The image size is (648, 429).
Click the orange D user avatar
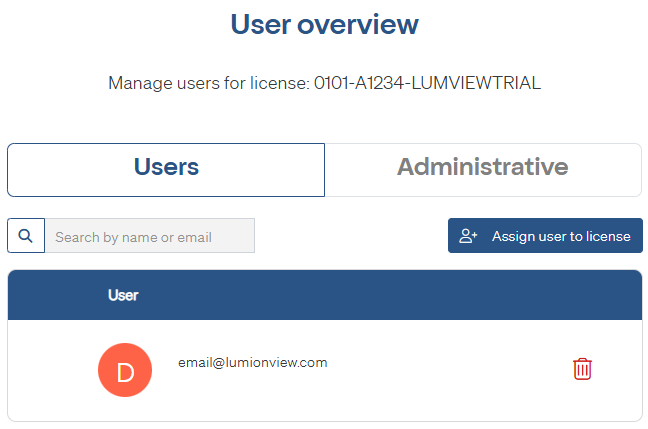click(125, 370)
